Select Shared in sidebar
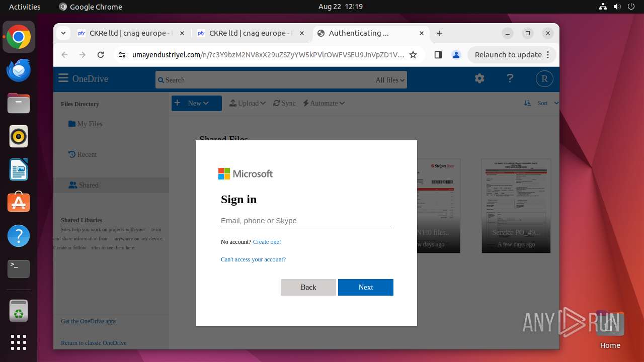The image size is (644, 362). click(x=111, y=185)
